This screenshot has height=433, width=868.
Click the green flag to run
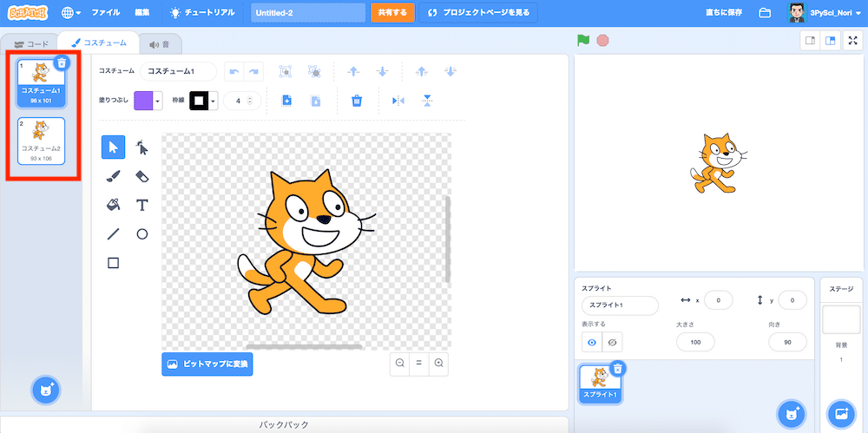click(583, 41)
